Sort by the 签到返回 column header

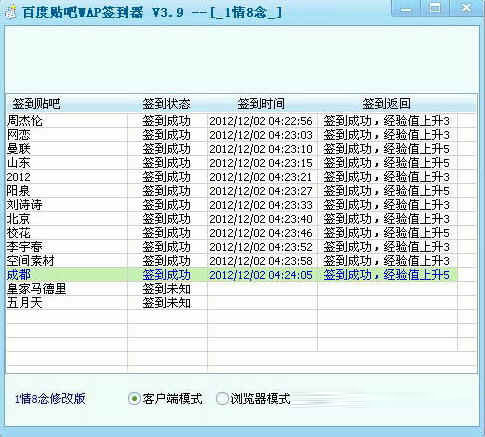coord(387,104)
